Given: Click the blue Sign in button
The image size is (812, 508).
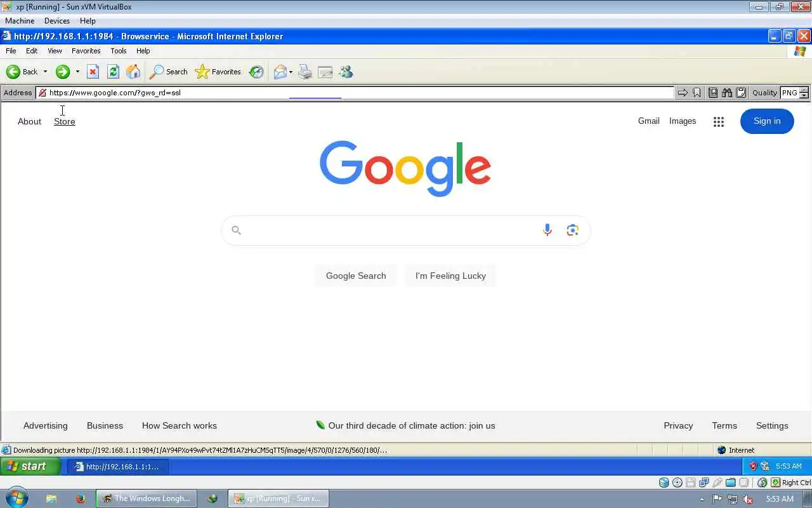Looking at the screenshot, I should pos(767,121).
